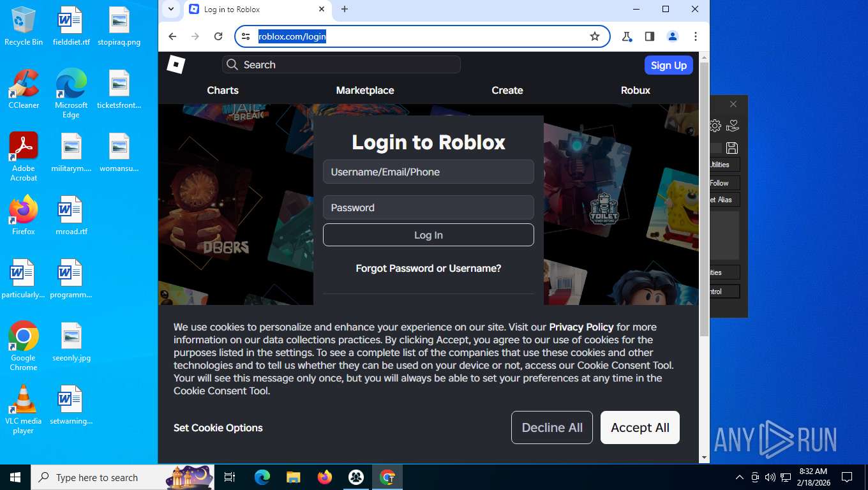Open site information icon beside the URL
This screenshot has height=490, width=868.
pyautogui.click(x=246, y=36)
